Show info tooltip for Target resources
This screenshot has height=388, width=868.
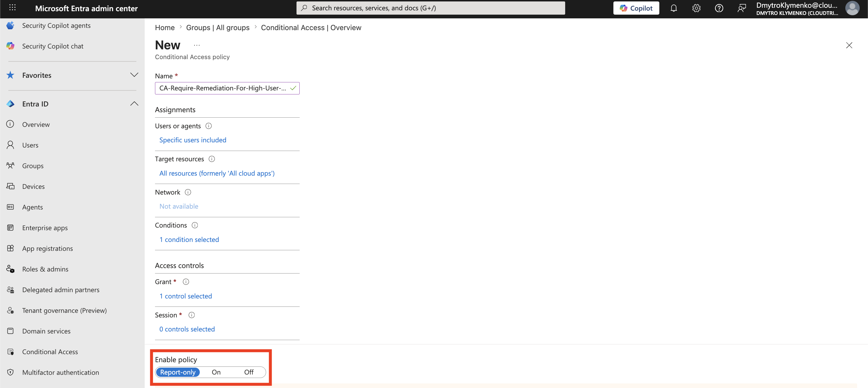tap(212, 159)
